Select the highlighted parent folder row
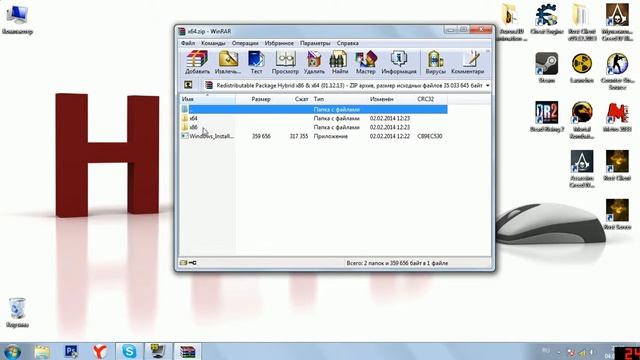 point(314,109)
